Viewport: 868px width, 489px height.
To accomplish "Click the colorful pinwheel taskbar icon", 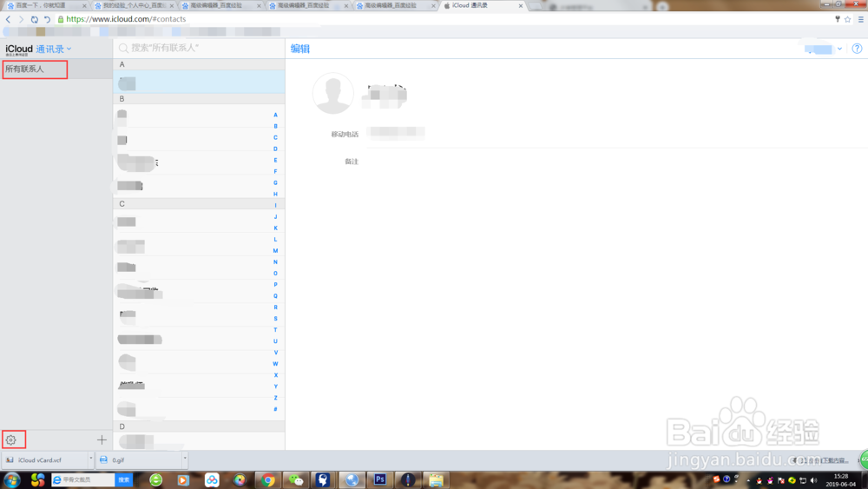I will click(240, 479).
